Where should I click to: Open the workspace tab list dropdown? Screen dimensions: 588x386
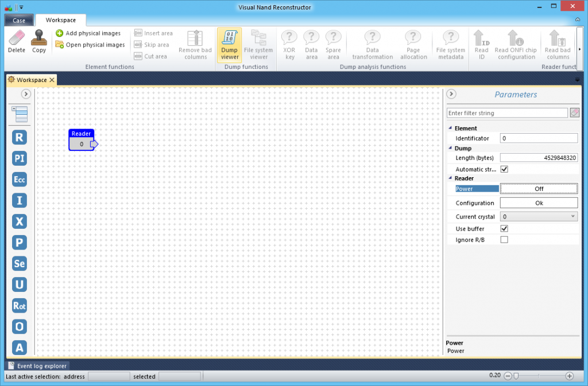577,80
